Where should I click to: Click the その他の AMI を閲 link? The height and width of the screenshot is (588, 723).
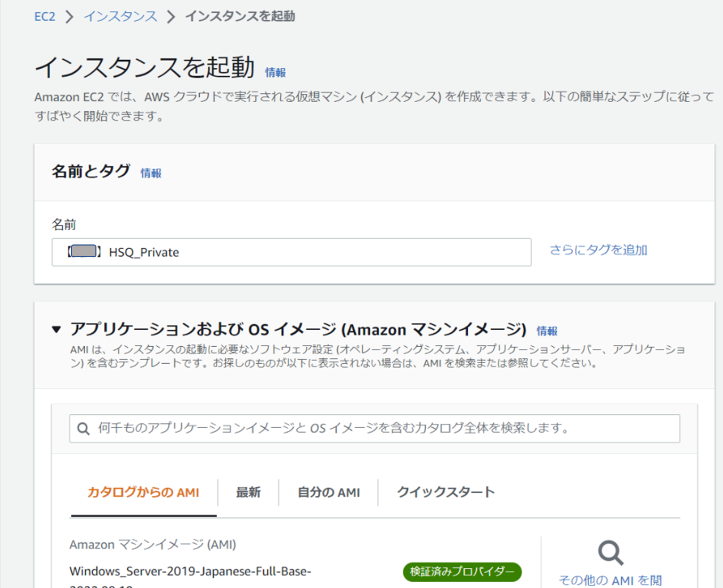(x=611, y=580)
